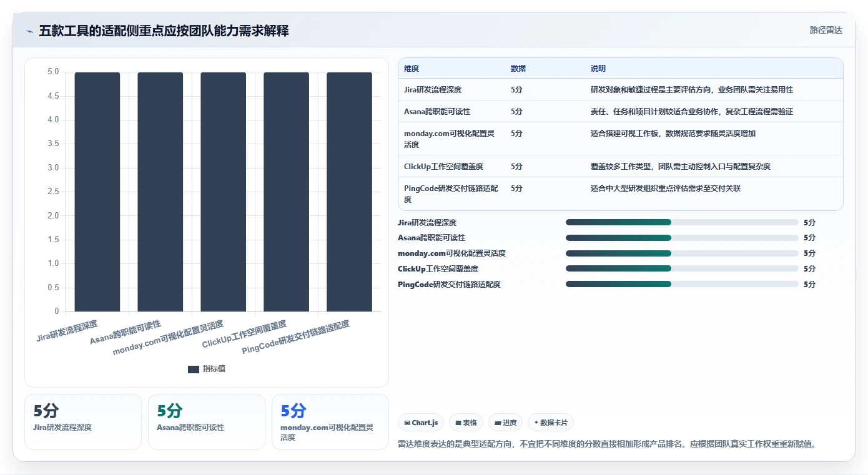This screenshot has width=868, height=475.
Task: Open the monday.com可视化配置灵活度 data card
Action: (330, 422)
